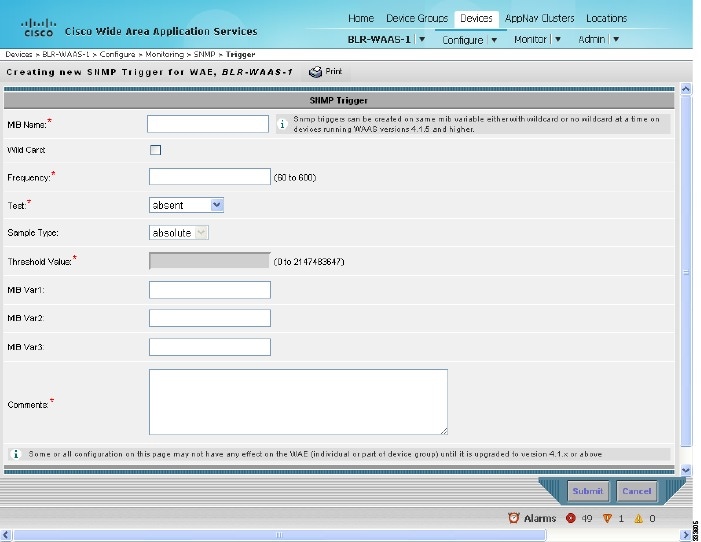Click the info icon in bottom configuration note

coord(16,454)
